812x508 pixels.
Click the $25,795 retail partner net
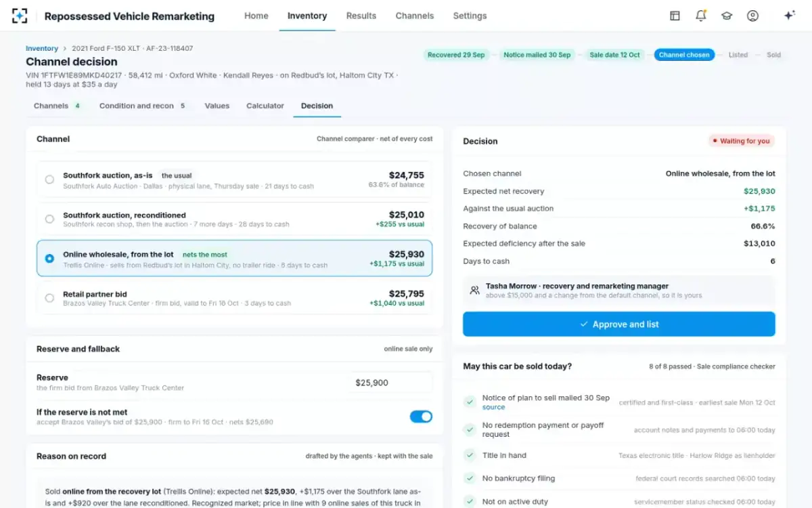407,293
